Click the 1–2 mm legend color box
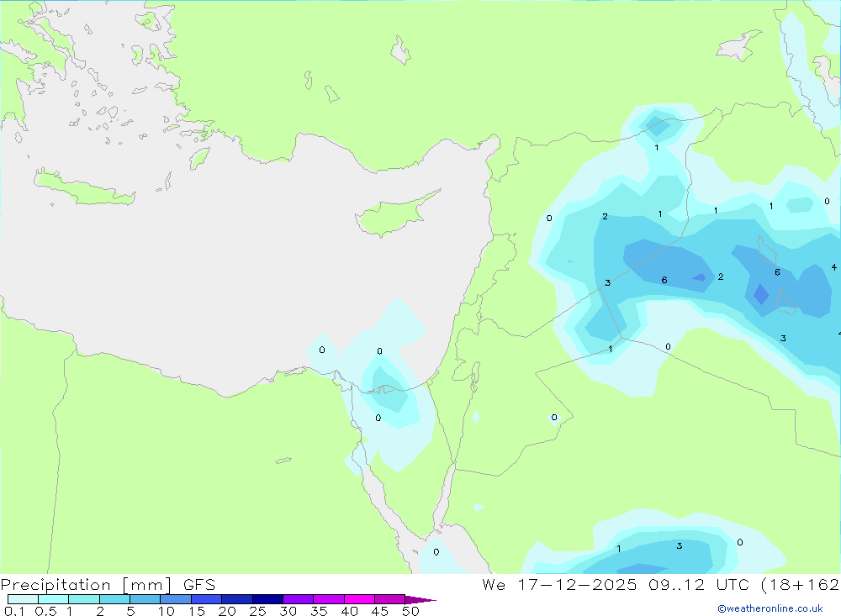The image size is (841, 616). tap(84, 599)
